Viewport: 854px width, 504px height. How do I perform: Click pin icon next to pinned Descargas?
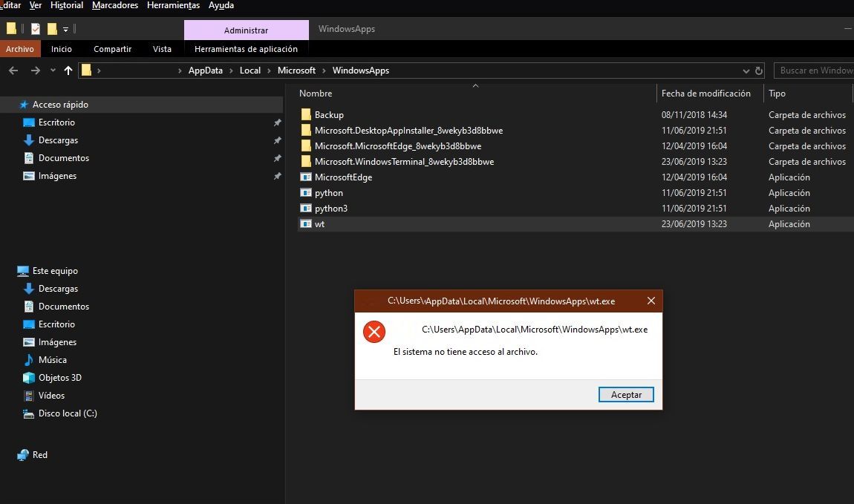(x=277, y=140)
